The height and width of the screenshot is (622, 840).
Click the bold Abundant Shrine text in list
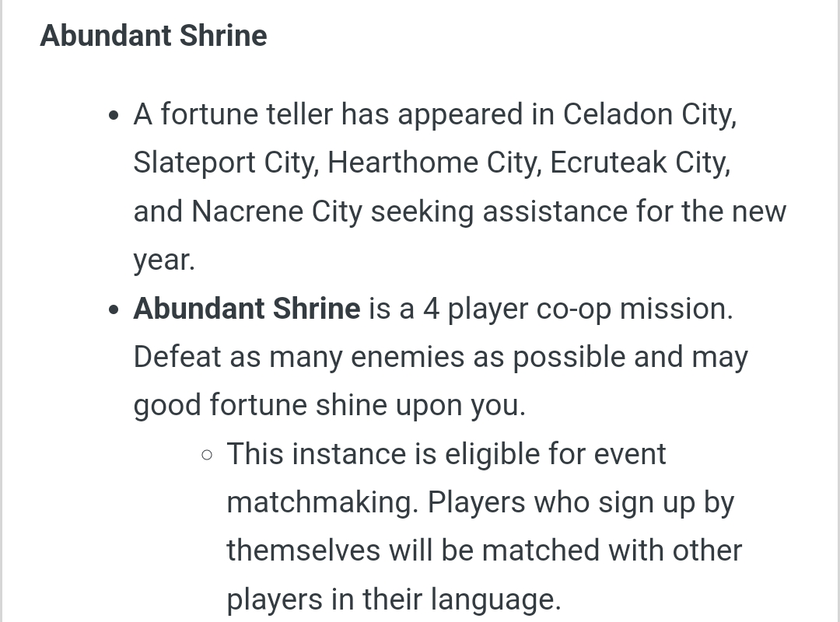point(247,309)
